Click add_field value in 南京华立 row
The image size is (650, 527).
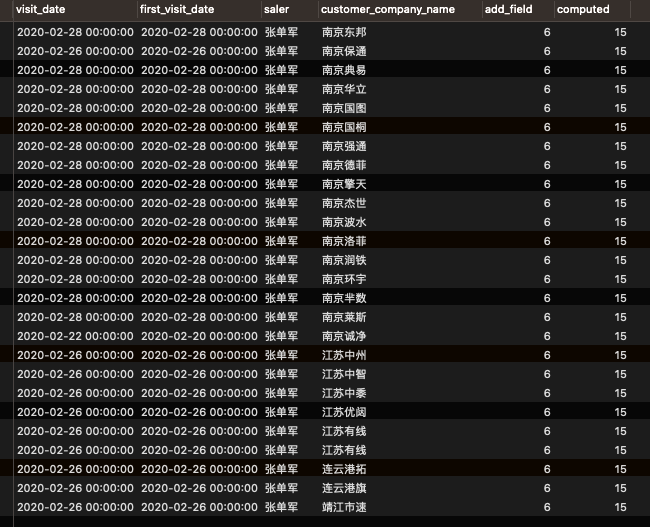click(547, 89)
